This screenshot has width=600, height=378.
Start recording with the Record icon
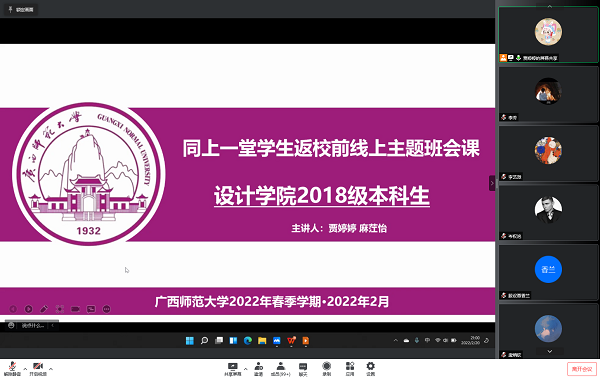[326, 369]
